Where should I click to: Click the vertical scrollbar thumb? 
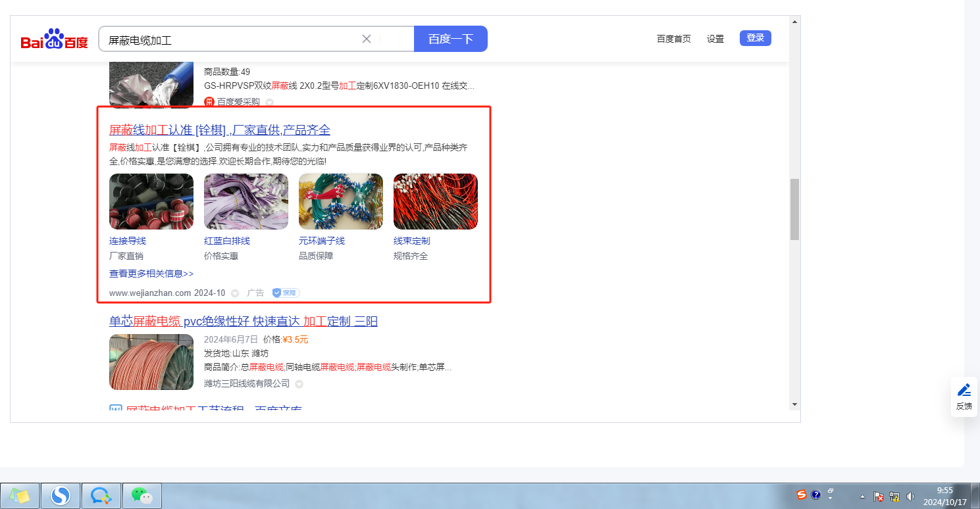(x=794, y=209)
